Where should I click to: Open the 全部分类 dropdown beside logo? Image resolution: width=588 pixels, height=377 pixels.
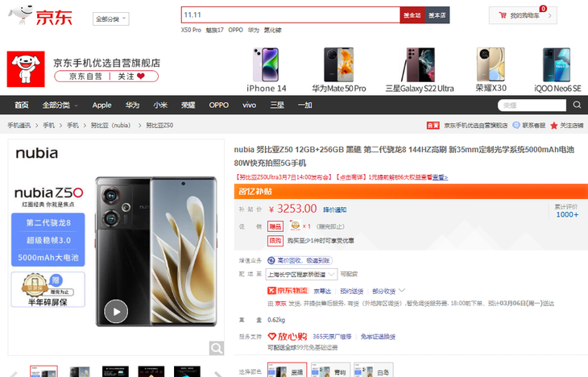[x=111, y=19]
